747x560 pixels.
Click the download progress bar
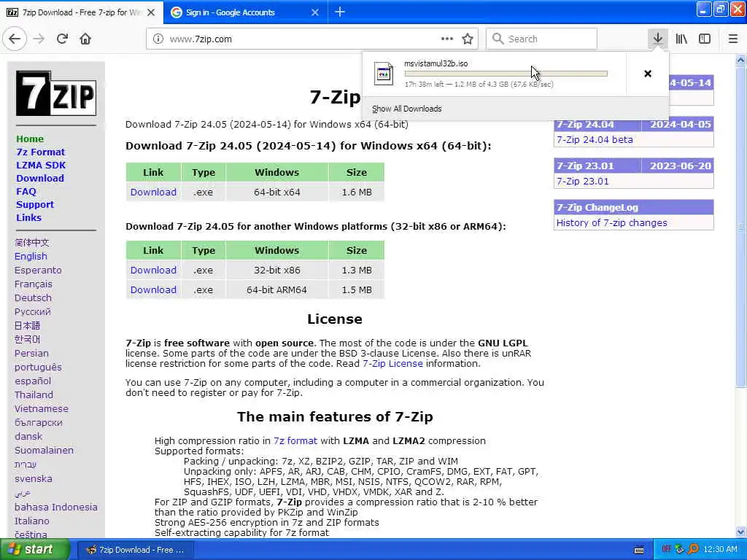(x=506, y=74)
